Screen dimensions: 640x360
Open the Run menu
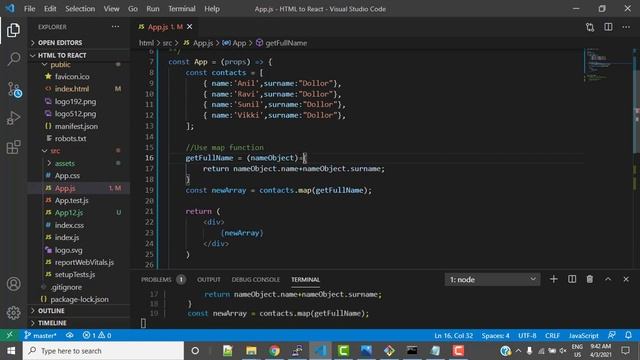pos(153,9)
